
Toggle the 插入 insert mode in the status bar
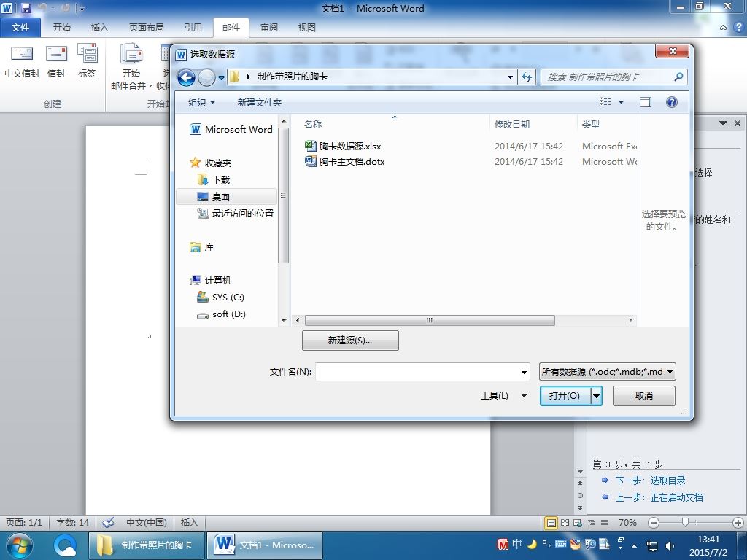(189, 522)
